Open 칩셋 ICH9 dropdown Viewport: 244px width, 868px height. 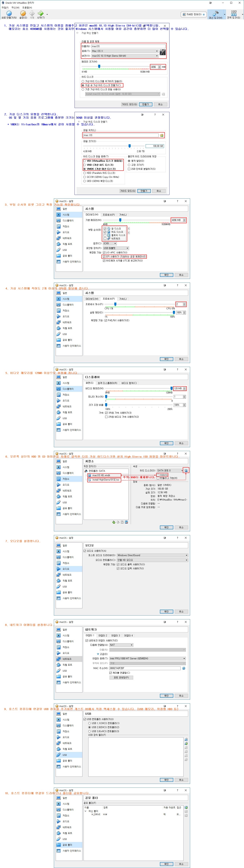(x=110, y=243)
